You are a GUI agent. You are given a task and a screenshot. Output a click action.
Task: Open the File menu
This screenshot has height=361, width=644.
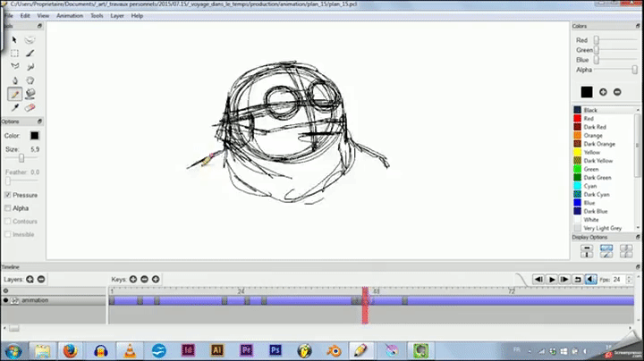pyautogui.click(x=9, y=15)
